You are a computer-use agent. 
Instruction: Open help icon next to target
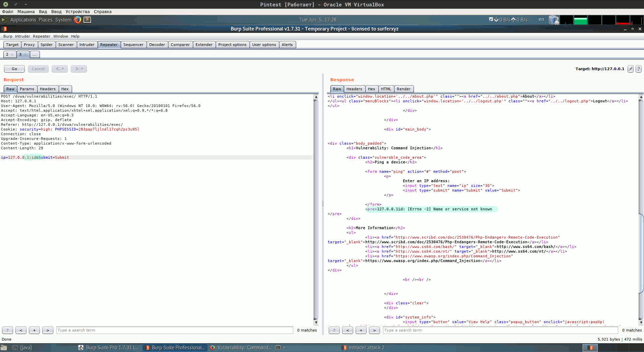coord(639,69)
